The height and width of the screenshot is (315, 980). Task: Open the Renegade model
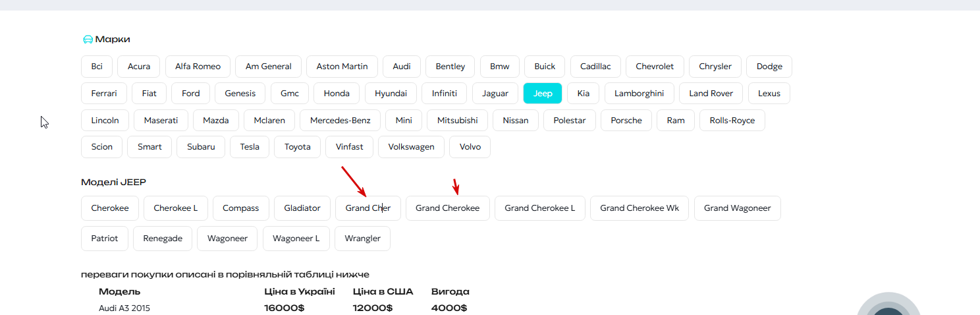[x=163, y=239]
